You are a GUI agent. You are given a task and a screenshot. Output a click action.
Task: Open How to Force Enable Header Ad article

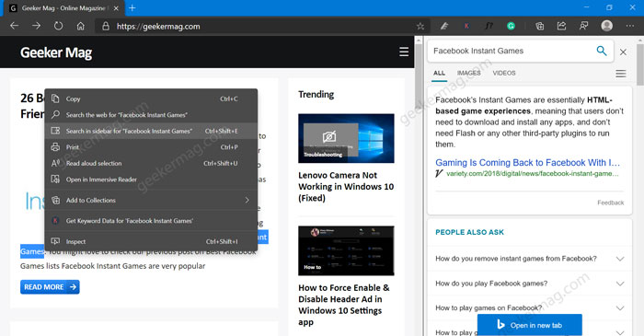coord(344,305)
